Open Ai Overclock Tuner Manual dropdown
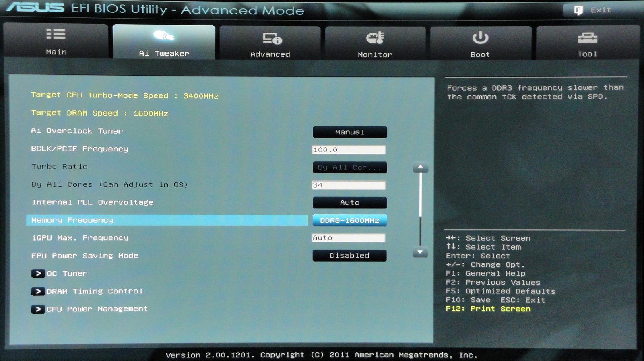 [350, 132]
